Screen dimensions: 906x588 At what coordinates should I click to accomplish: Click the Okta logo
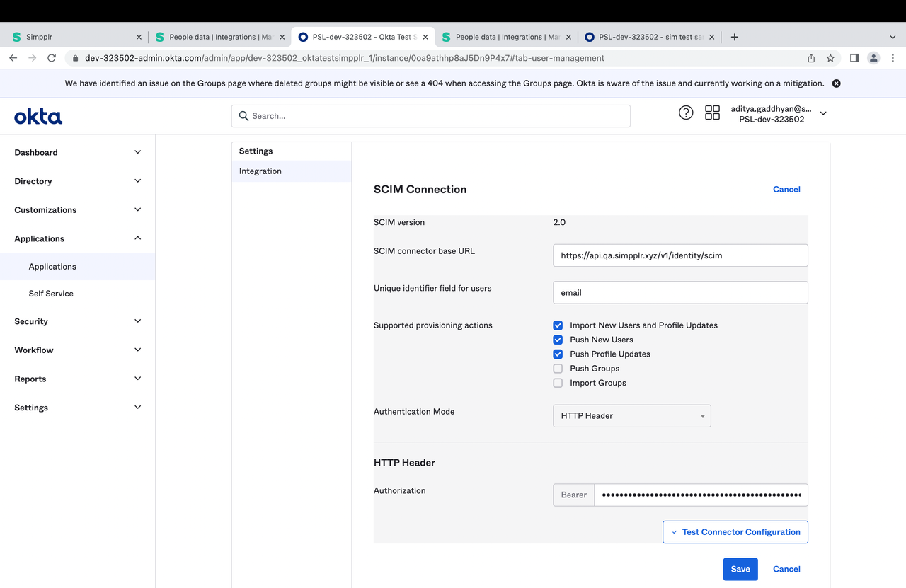point(38,116)
